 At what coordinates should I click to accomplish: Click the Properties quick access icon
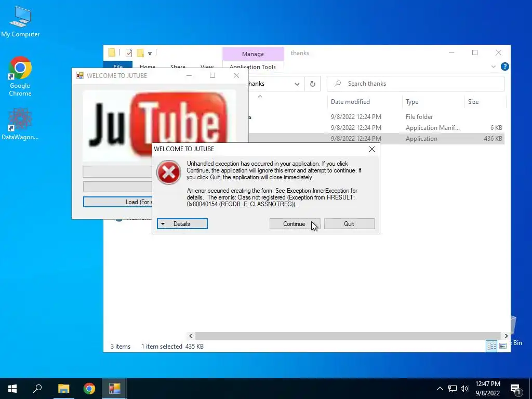(129, 52)
